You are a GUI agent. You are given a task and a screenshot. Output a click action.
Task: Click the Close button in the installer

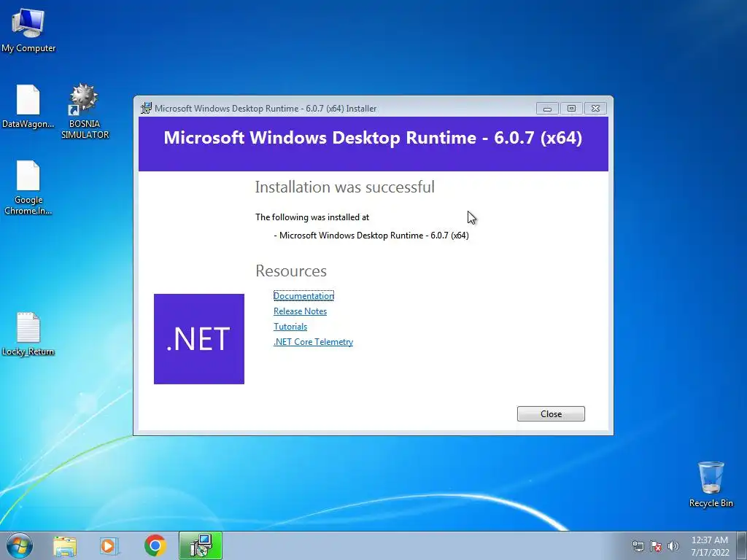coord(551,414)
